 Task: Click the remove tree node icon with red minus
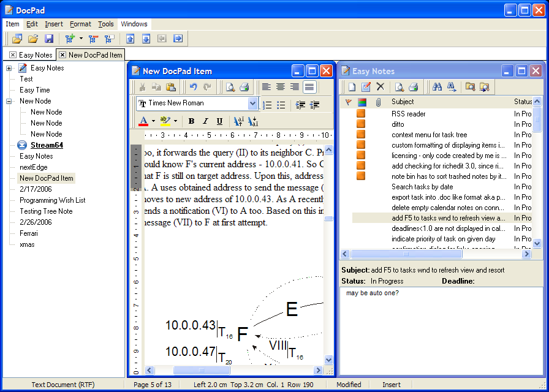click(x=93, y=39)
